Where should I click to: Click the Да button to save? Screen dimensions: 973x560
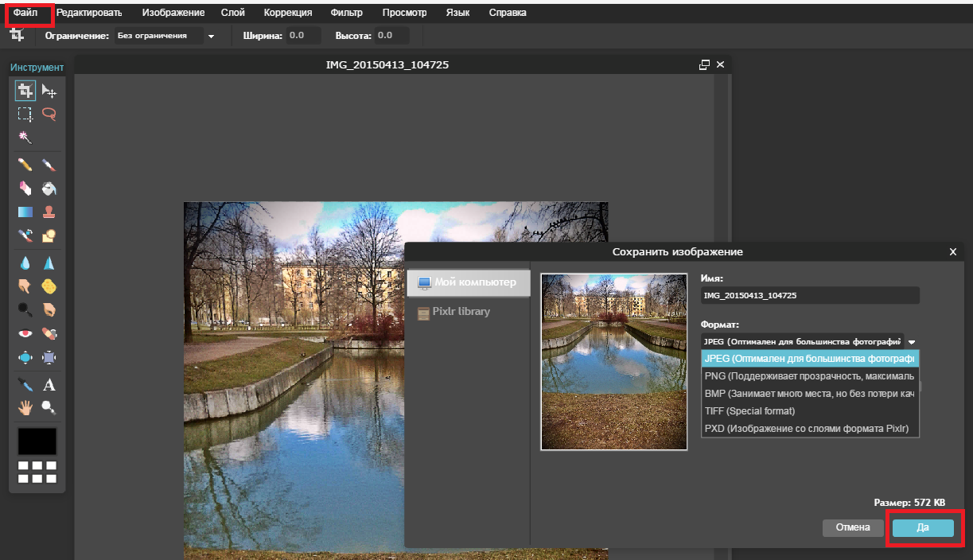(x=923, y=527)
